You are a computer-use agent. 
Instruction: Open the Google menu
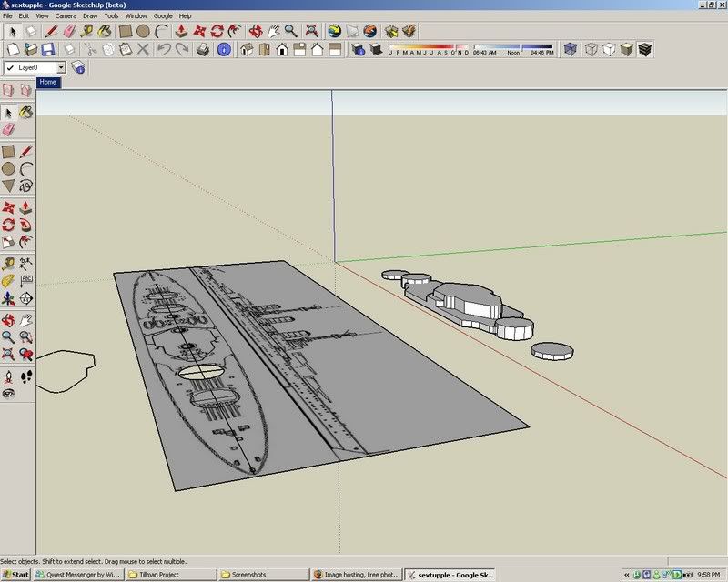pos(163,15)
